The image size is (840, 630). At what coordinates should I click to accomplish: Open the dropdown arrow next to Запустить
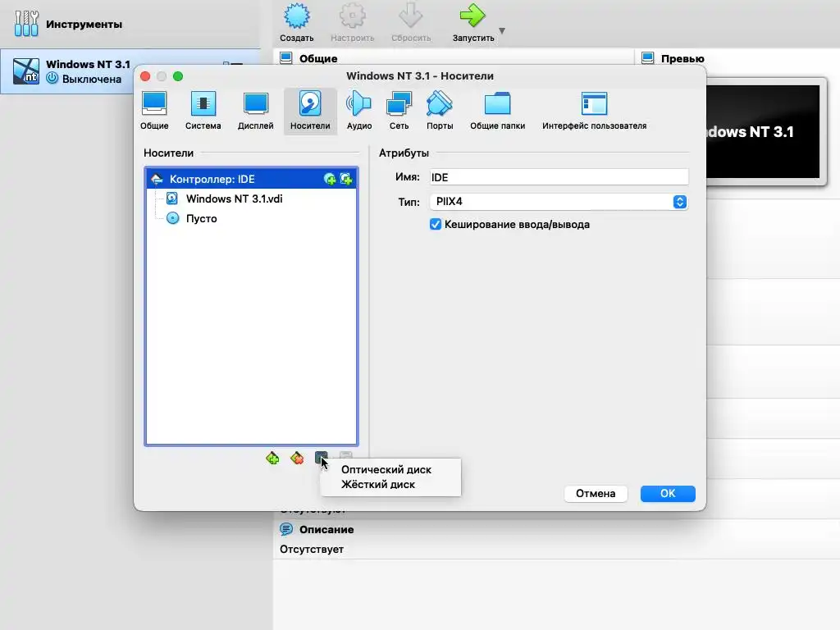click(x=502, y=30)
